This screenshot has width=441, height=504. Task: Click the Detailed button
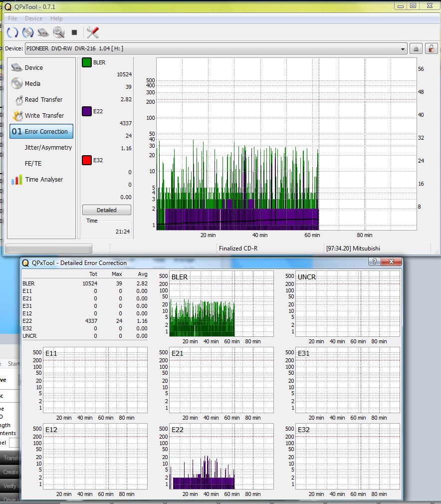point(107,210)
